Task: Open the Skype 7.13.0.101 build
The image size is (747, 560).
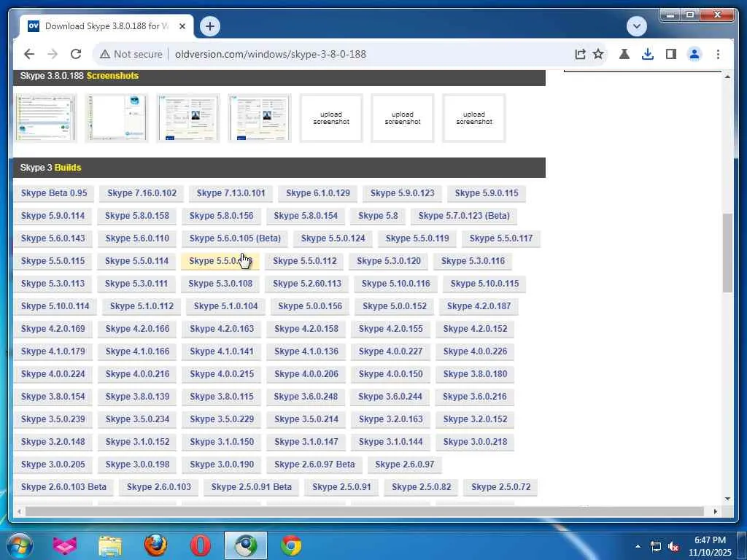Action: (x=231, y=193)
